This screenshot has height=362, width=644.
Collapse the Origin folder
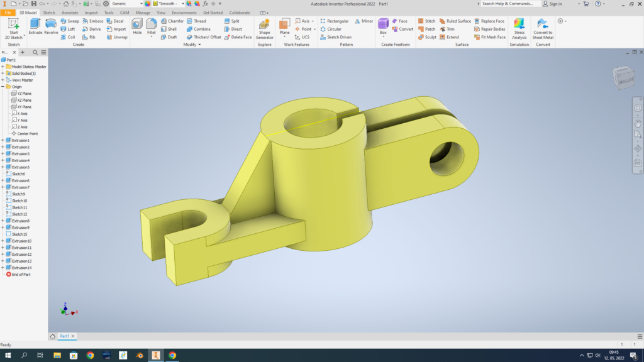pos(3,87)
